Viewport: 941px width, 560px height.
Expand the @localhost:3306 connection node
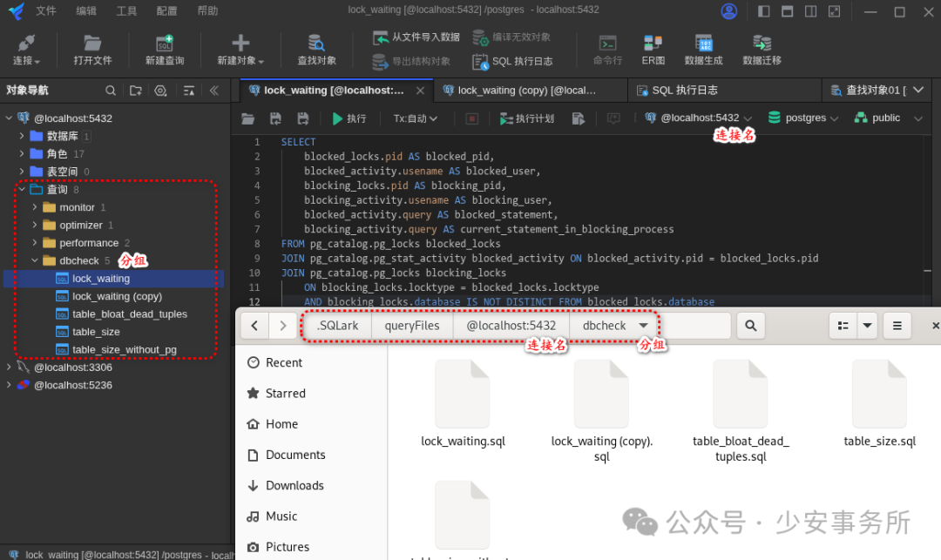(9, 368)
